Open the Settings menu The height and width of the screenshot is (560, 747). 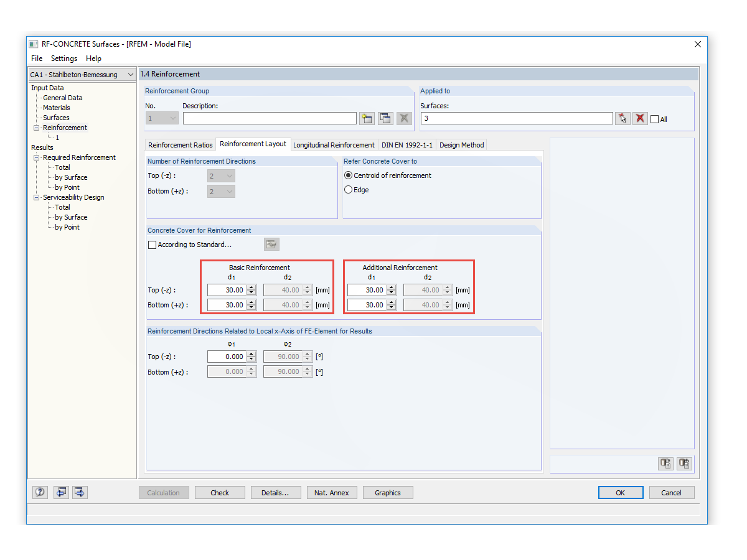point(64,58)
